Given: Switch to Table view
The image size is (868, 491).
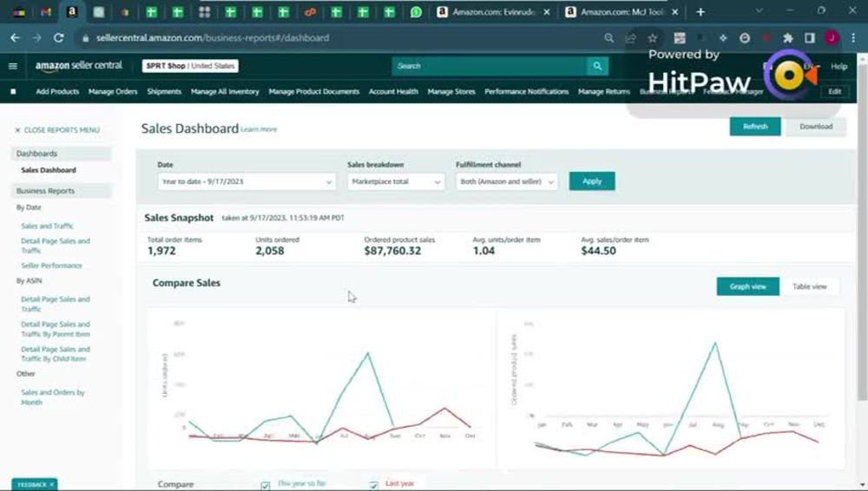Looking at the screenshot, I should point(809,287).
